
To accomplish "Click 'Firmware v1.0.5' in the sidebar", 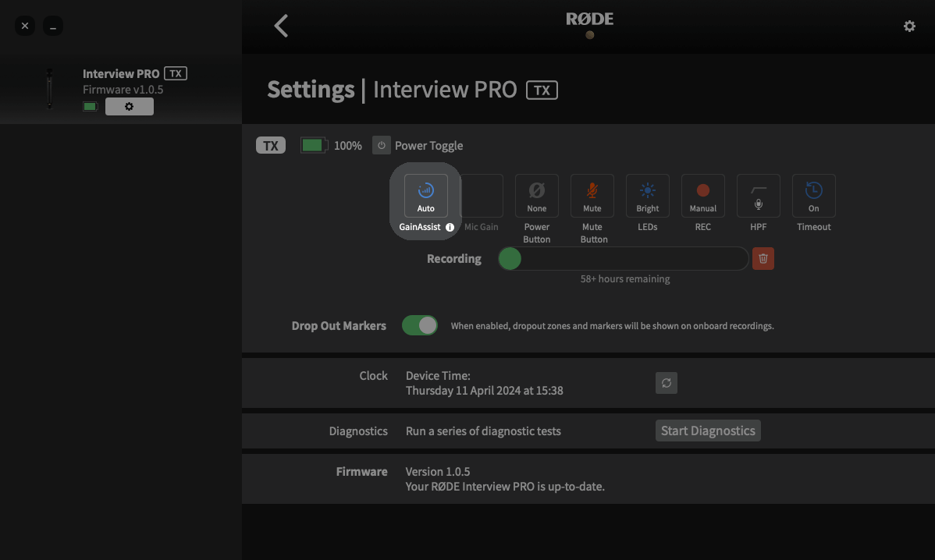I will point(123,90).
